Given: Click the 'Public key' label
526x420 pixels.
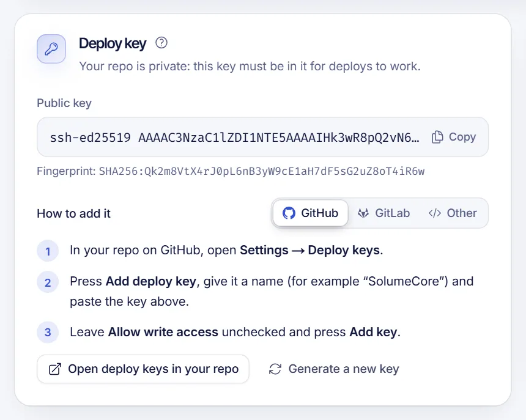Looking at the screenshot, I should tap(64, 103).
